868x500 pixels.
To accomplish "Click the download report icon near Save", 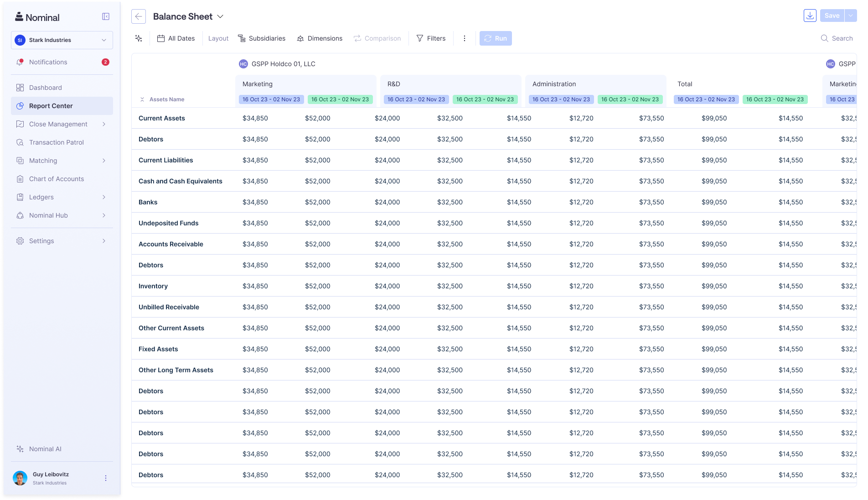I will click(810, 16).
